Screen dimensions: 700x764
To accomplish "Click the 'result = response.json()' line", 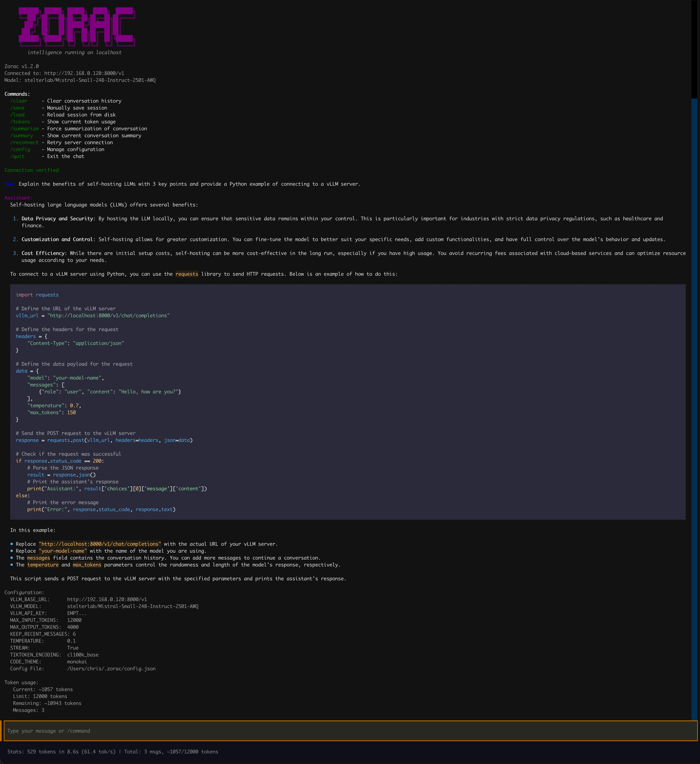I will tap(61, 475).
